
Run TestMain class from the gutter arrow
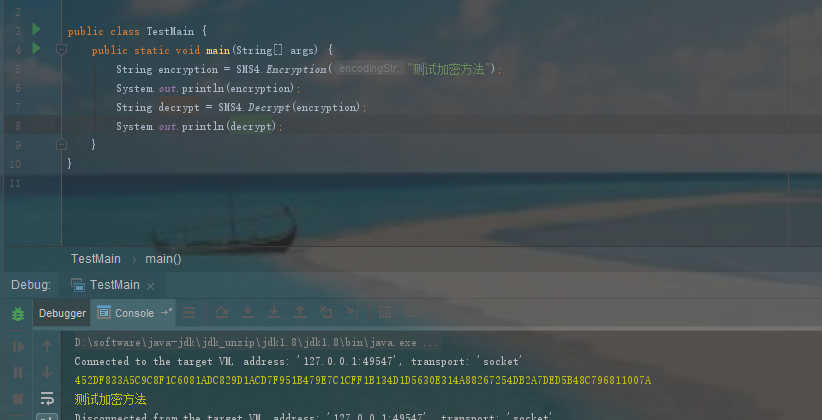(36, 29)
